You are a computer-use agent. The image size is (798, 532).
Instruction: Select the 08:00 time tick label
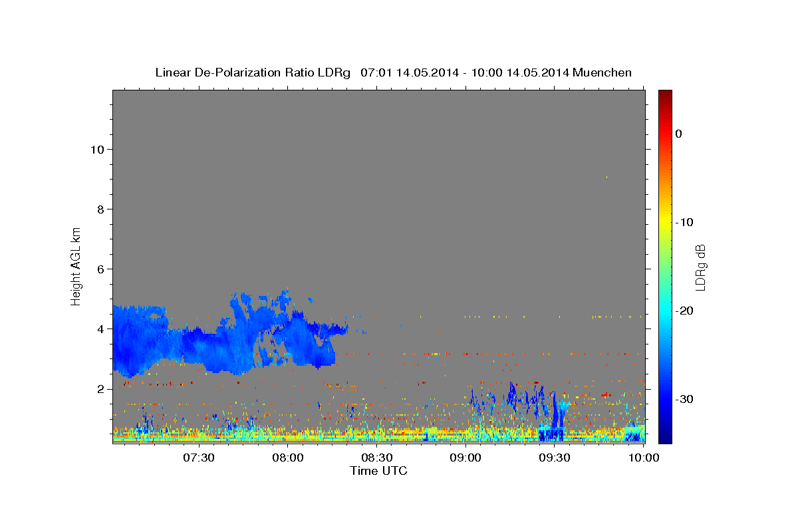289,458
